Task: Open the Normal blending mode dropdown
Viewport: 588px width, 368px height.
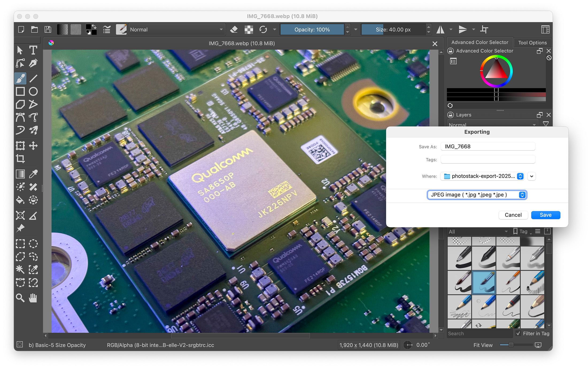Action: pos(176,30)
